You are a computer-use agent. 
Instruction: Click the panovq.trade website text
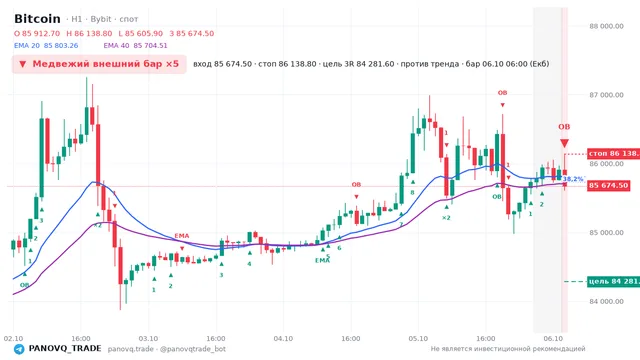[x=131, y=349]
